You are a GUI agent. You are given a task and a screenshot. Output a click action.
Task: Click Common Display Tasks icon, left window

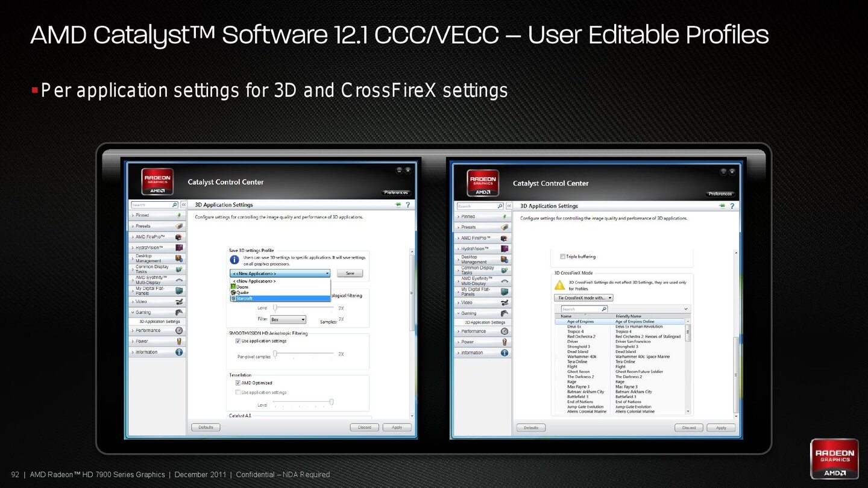[x=178, y=269]
